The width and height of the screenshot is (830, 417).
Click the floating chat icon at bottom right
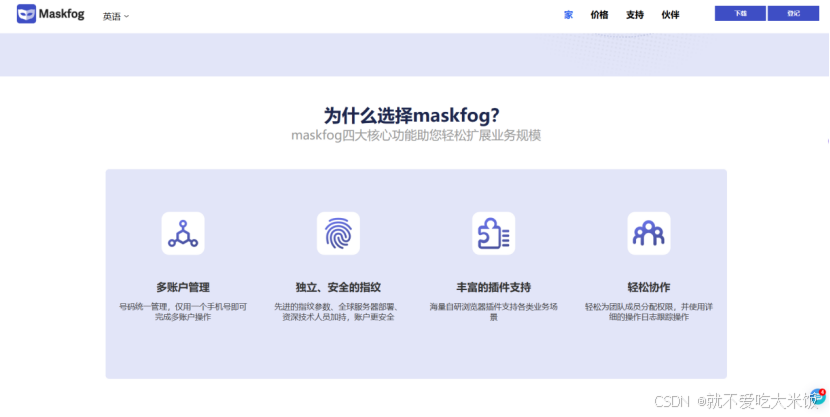coord(818,397)
